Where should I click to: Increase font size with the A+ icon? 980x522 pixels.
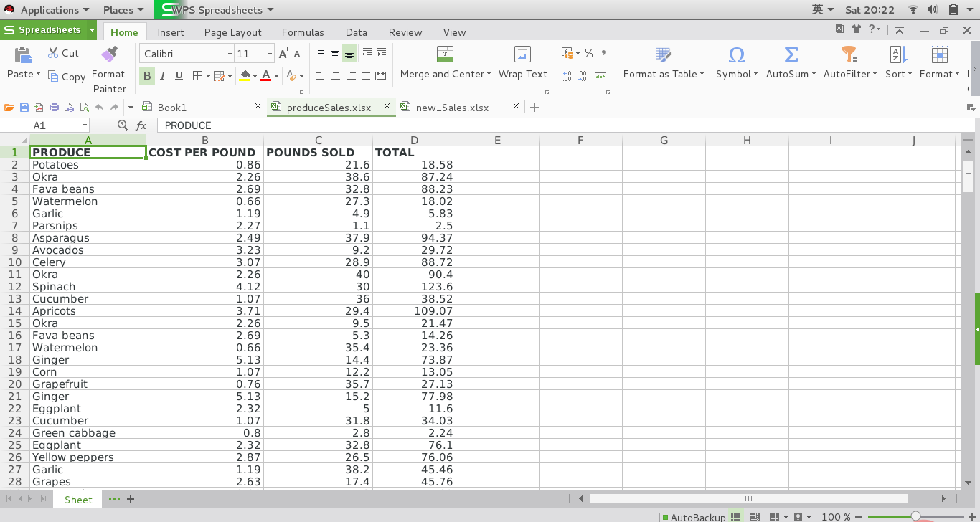[284, 54]
